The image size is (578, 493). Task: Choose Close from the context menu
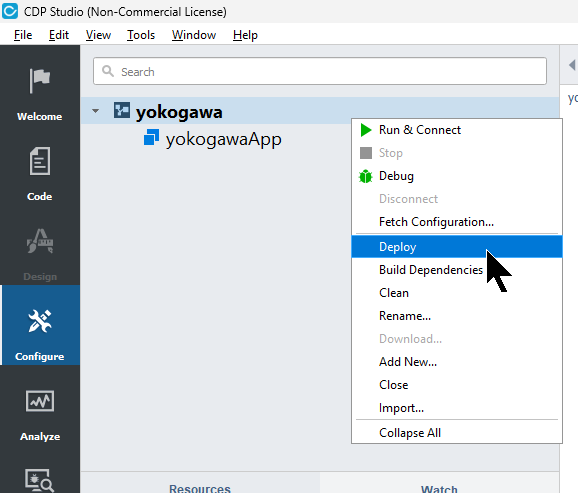[457, 385]
